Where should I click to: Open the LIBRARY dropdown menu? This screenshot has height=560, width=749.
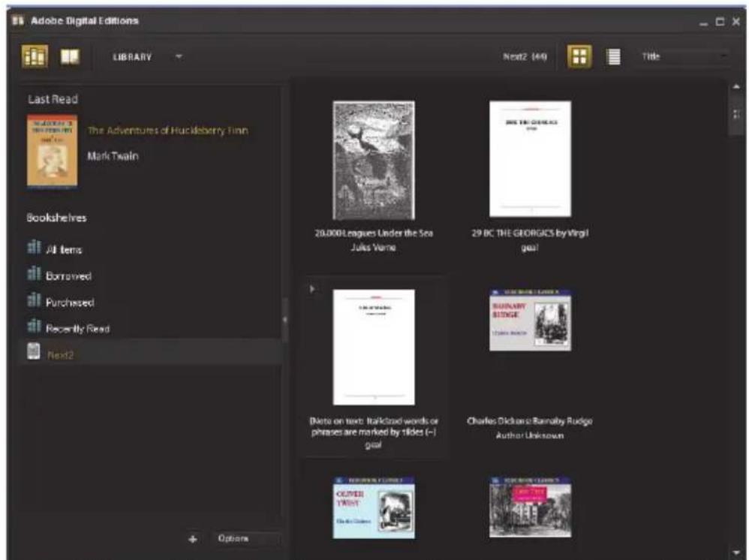click(x=146, y=57)
